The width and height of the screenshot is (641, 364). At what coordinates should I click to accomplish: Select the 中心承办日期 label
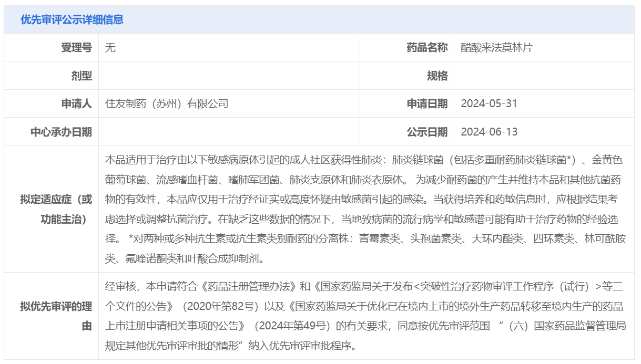[x=61, y=132]
